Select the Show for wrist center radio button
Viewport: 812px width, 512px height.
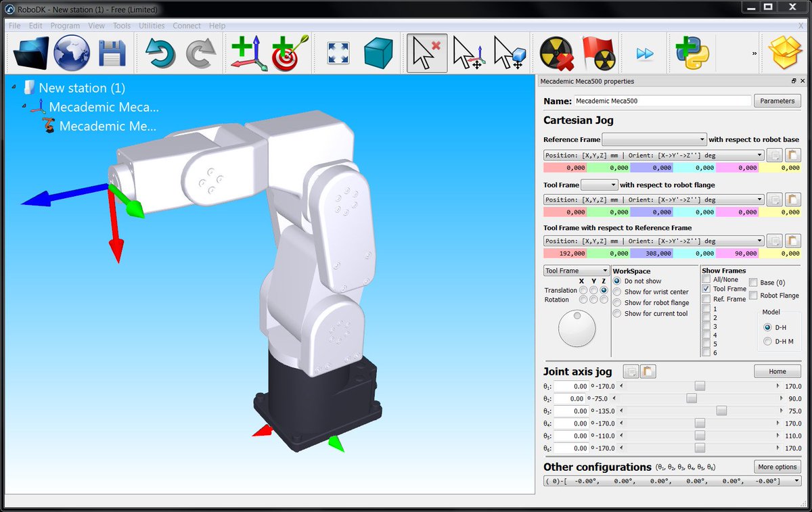[616, 292]
